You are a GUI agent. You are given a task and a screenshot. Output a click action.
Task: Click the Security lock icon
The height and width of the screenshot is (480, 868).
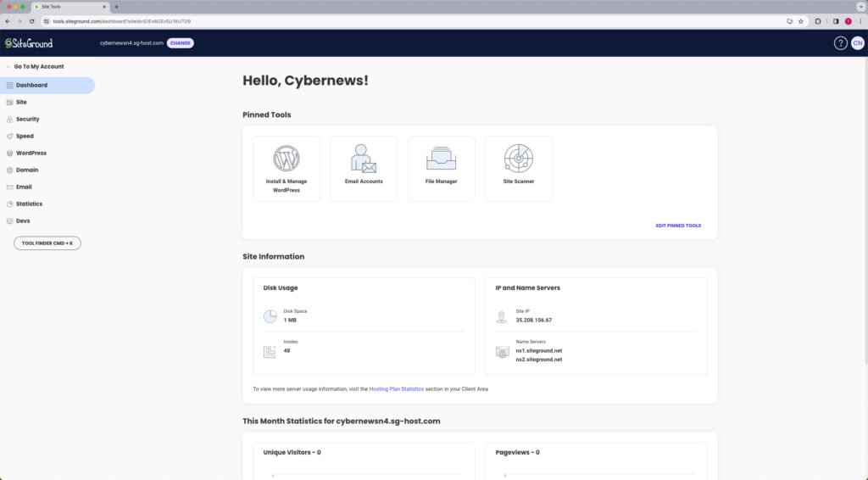click(x=9, y=119)
